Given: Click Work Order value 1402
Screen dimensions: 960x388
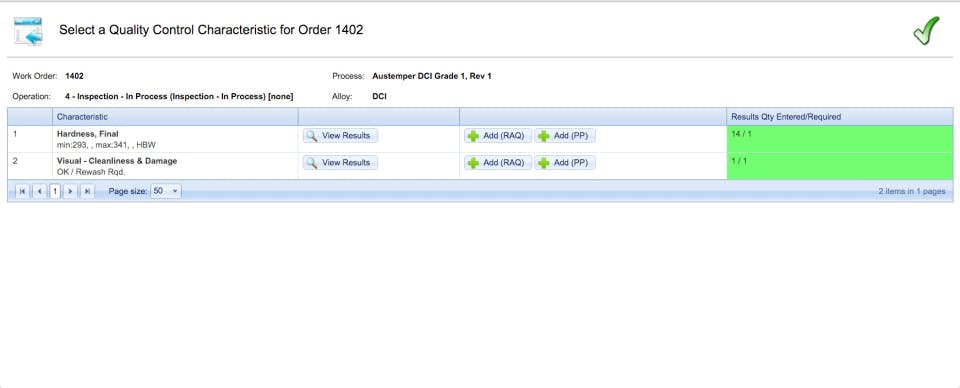Looking at the screenshot, I should (74, 76).
